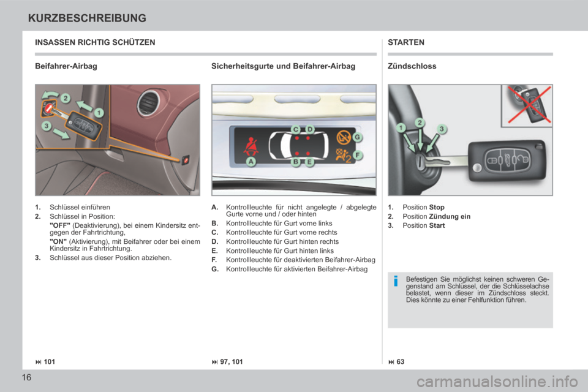Click the page number 16
The width and height of the screenshot is (588, 392).
pyautogui.click(x=26, y=377)
